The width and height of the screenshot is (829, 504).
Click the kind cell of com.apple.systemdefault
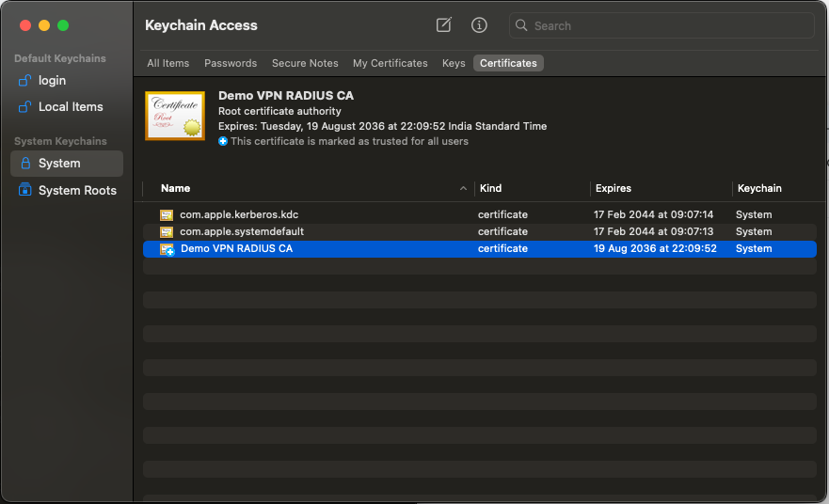[x=502, y=231]
